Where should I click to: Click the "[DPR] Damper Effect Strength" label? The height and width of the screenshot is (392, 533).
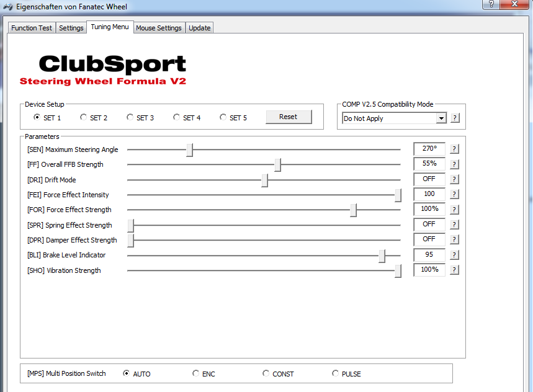pos(72,240)
